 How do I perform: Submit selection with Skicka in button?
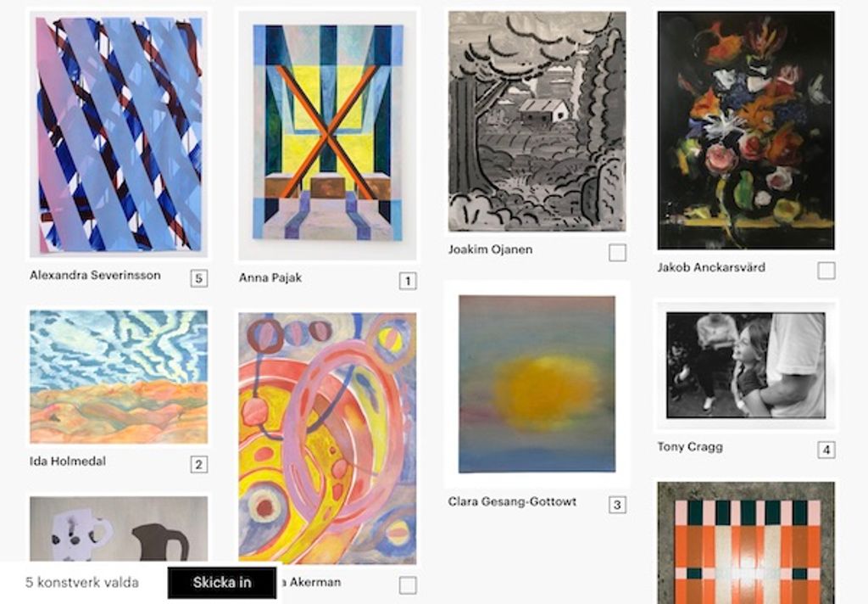(222, 583)
